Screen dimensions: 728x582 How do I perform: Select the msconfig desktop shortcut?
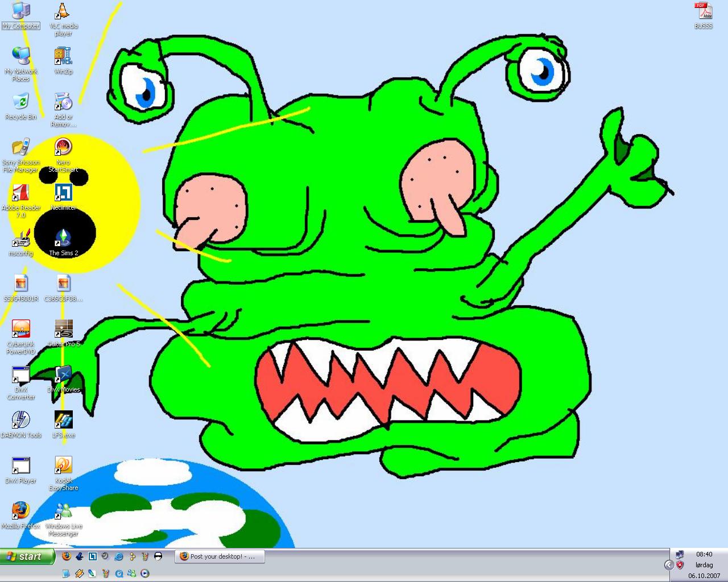click(21, 243)
